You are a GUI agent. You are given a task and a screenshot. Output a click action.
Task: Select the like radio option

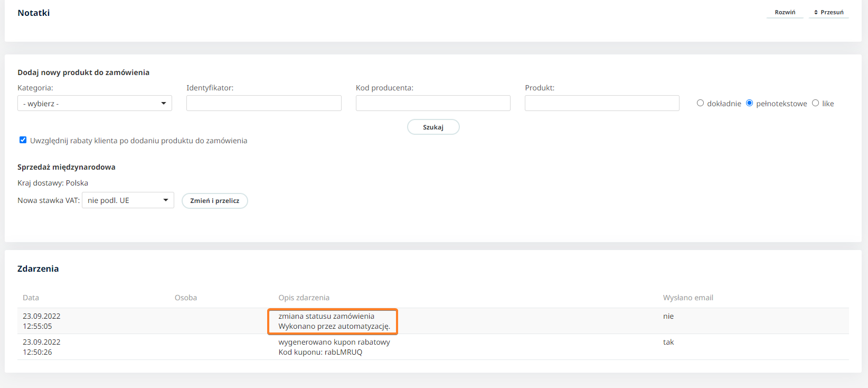(815, 103)
